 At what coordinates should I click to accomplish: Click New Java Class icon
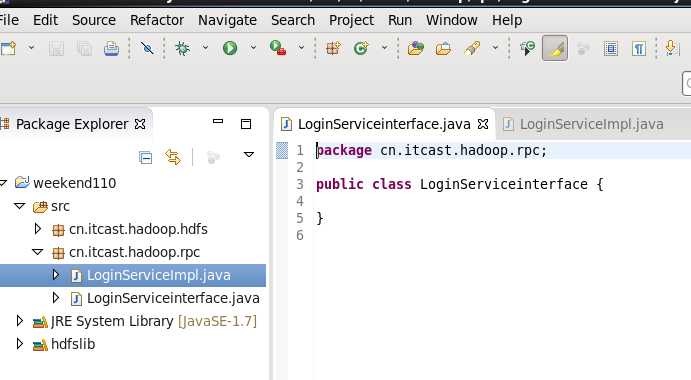click(x=361, y=48)
